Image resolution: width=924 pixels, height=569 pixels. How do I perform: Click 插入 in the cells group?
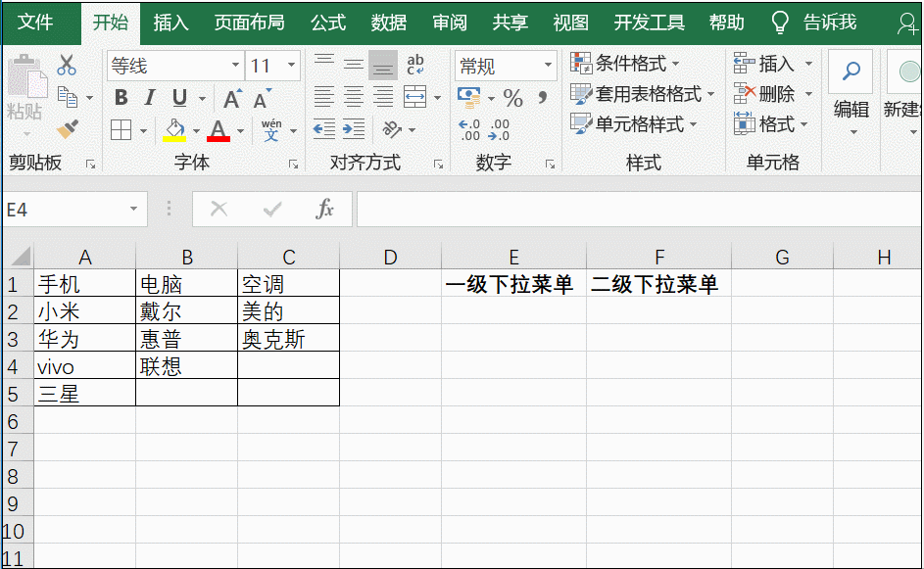[x=772, y=63]
